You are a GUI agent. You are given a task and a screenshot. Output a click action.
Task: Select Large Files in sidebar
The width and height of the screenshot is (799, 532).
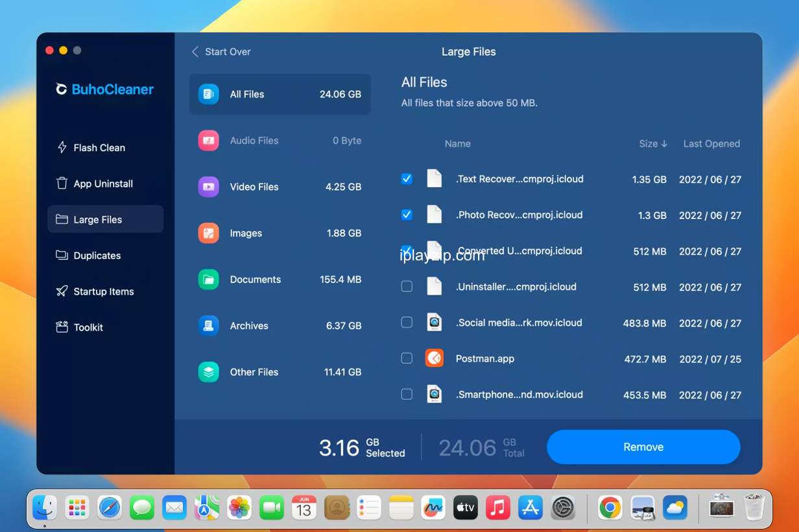(105, 219)
